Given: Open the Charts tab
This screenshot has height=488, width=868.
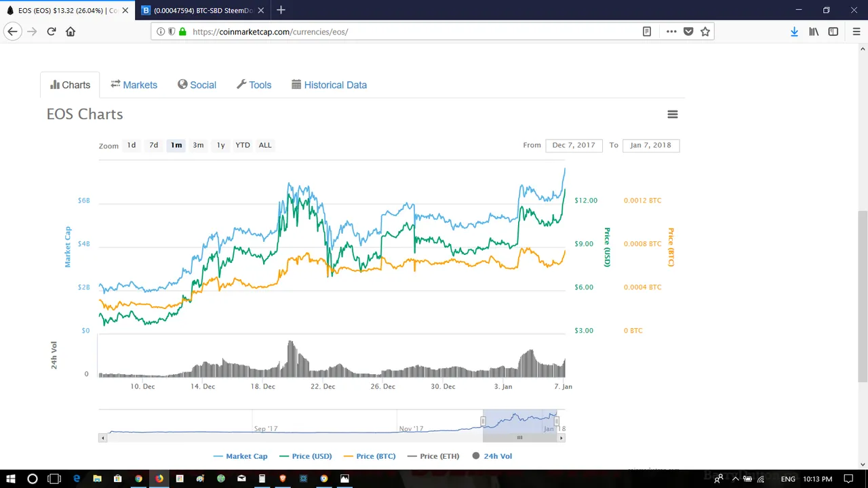Looking at the screenshot, I should click(x=70, y=85).
